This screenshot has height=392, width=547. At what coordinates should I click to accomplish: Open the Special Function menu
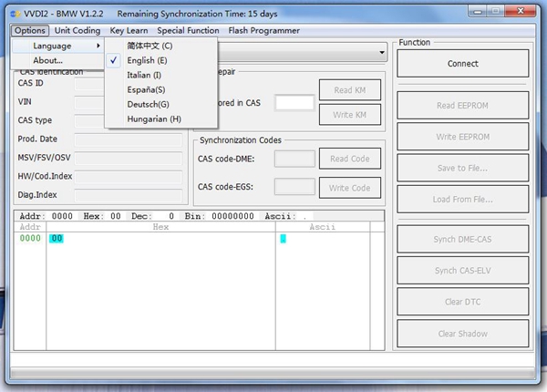(188, 31)
